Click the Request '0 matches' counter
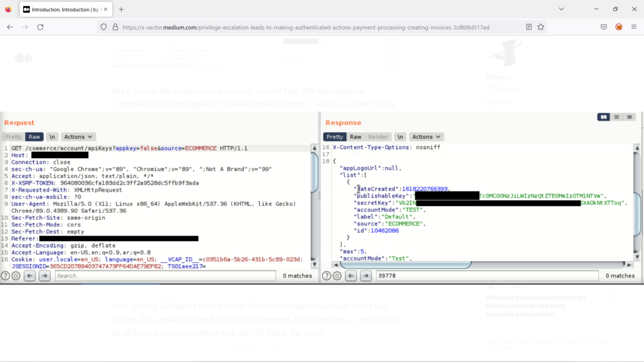The image size is (644, 362). [297, 276]
